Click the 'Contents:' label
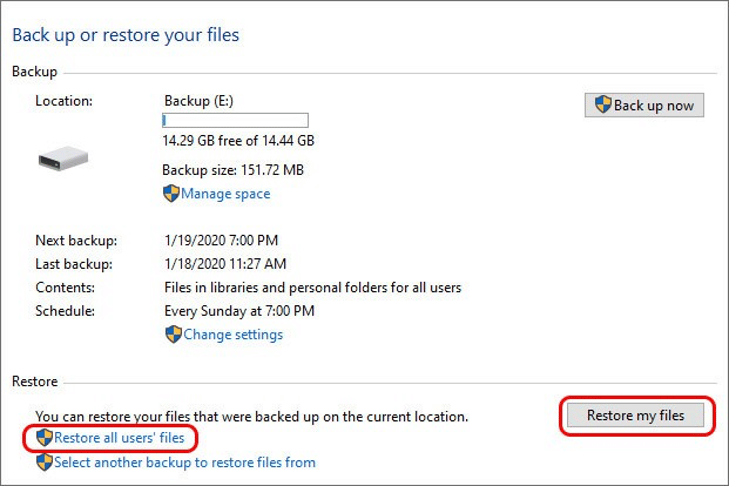Screen dimensions: 729x487 [x=65, y=287]
